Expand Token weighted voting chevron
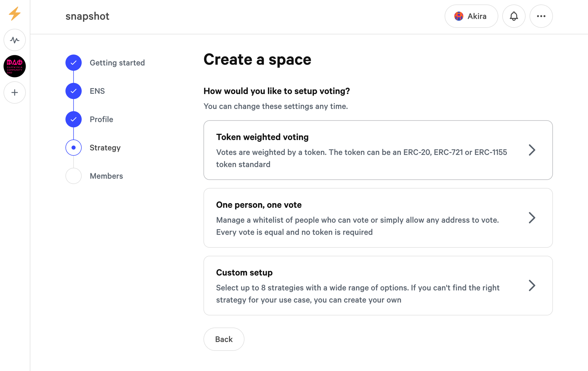The width and height of the screenshot is (588, 371). coord(532,150)
